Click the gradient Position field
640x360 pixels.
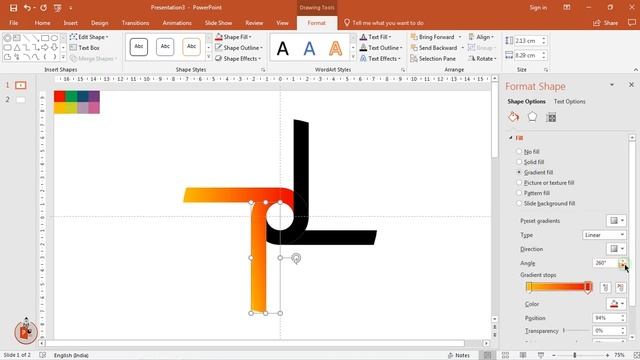(606, 318)
